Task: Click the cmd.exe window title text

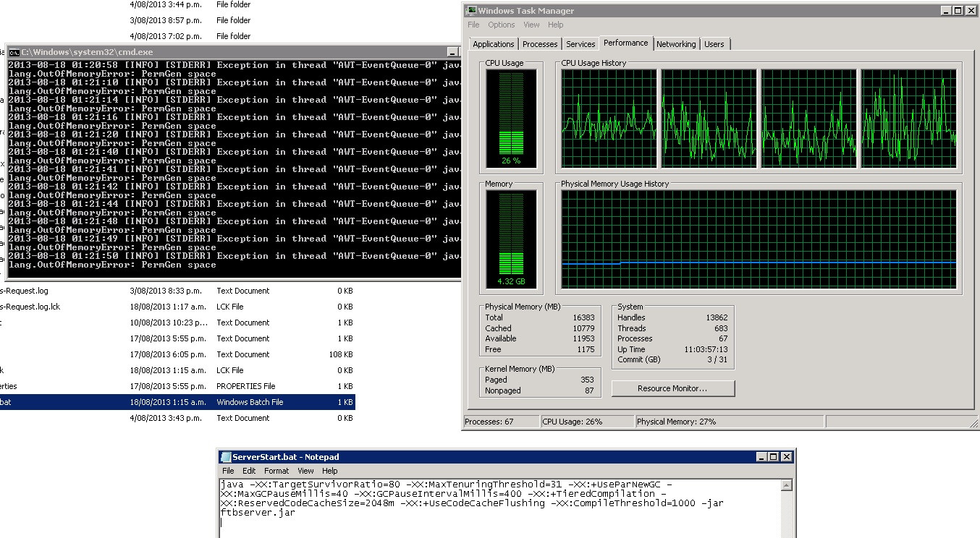Action: 87,52
